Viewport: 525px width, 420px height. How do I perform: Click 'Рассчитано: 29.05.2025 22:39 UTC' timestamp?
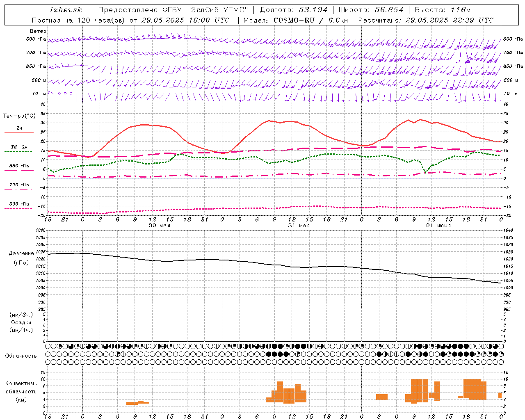pyautogui.click(x=426, y=20)
